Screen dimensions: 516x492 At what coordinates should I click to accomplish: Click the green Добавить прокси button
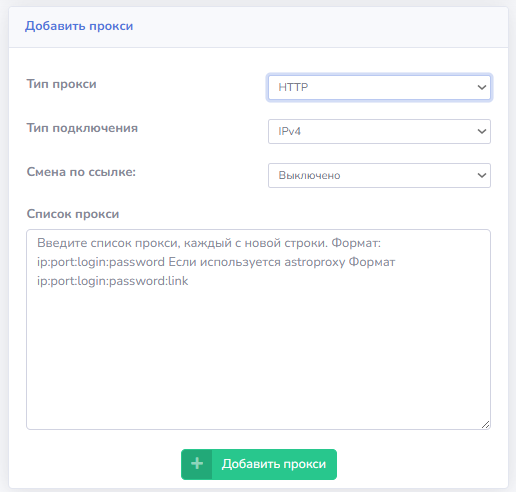[x=259, y=464]
